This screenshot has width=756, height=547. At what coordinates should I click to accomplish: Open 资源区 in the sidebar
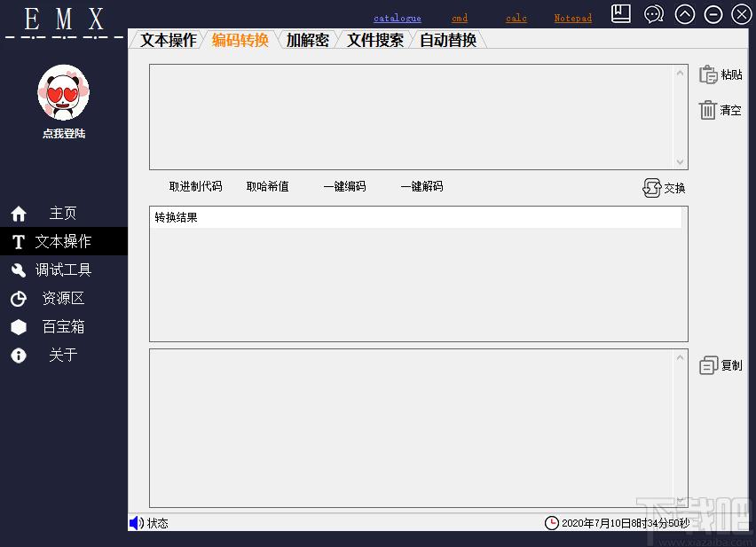tap(63, 298)
